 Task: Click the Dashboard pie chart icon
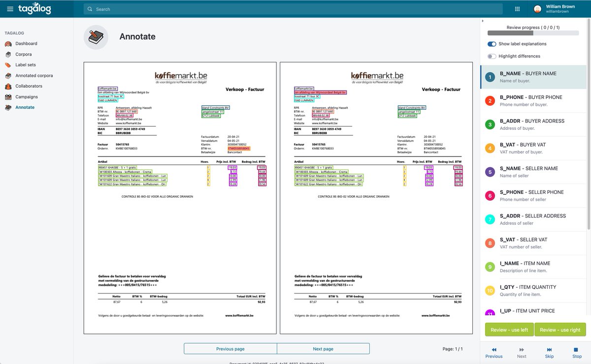[8, 43]
